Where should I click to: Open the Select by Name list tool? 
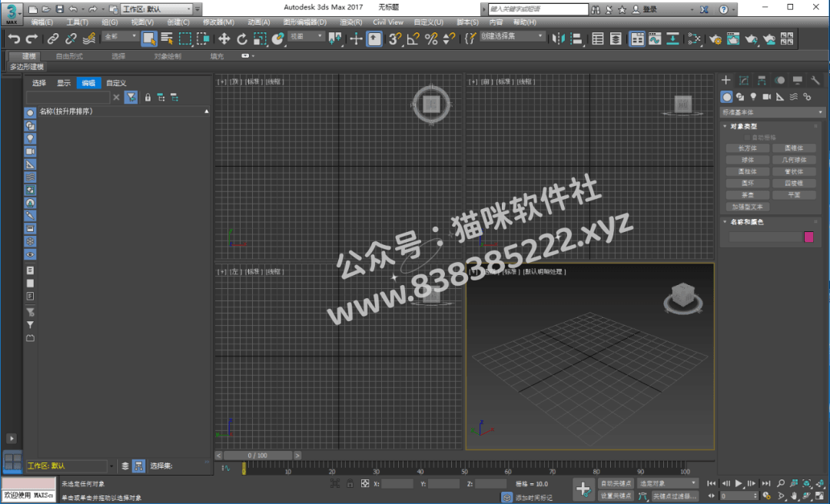168,38
